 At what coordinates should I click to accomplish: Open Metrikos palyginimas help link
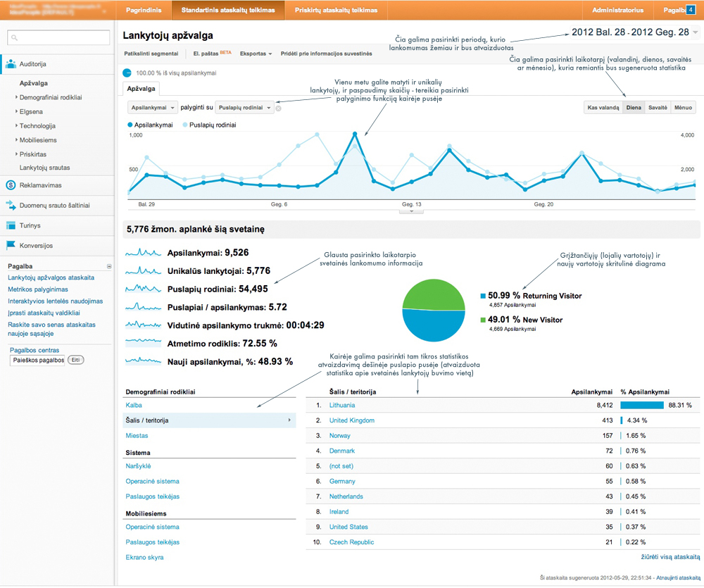(x=38, y=289)
